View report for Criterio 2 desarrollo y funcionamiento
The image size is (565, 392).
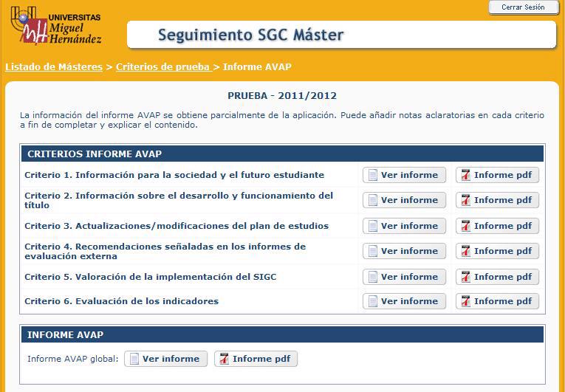(404, 200)
